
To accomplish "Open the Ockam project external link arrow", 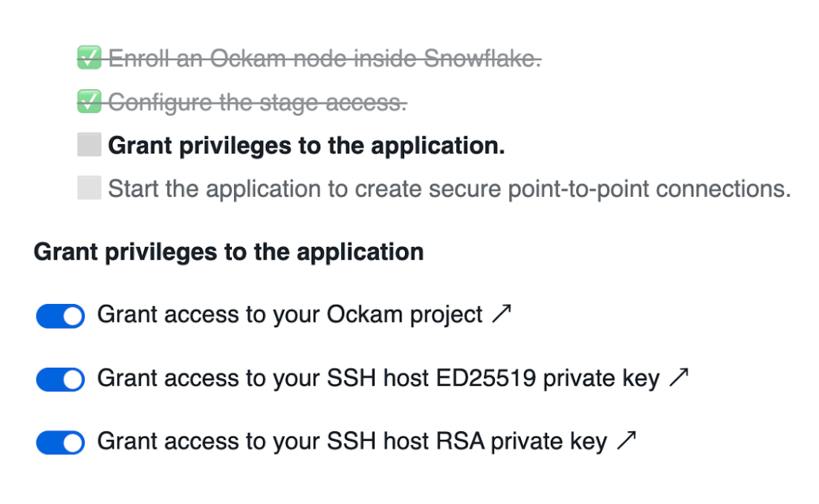I will [502, 315].
